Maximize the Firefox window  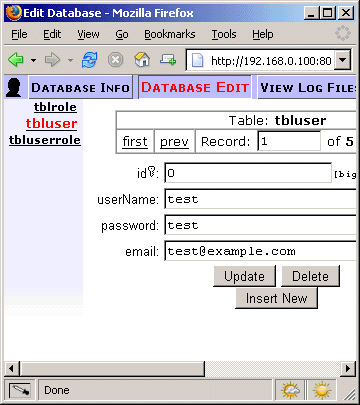[328, 13]
